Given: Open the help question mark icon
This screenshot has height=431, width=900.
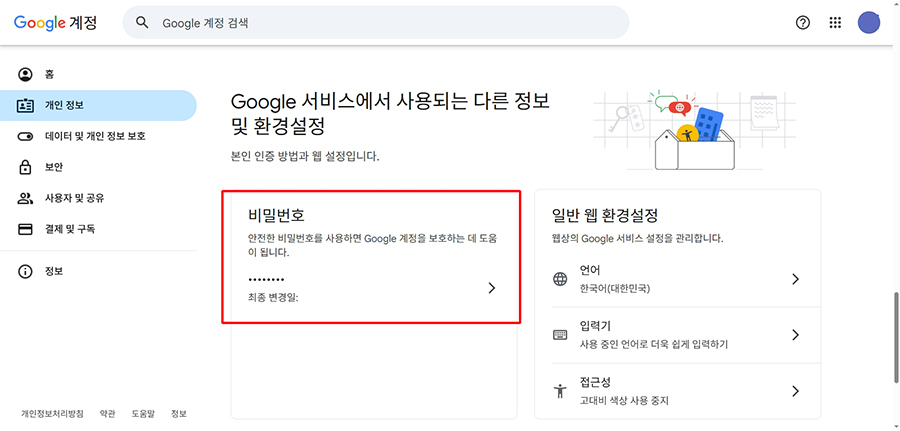Looking at the screenshot, I should 803,23.
